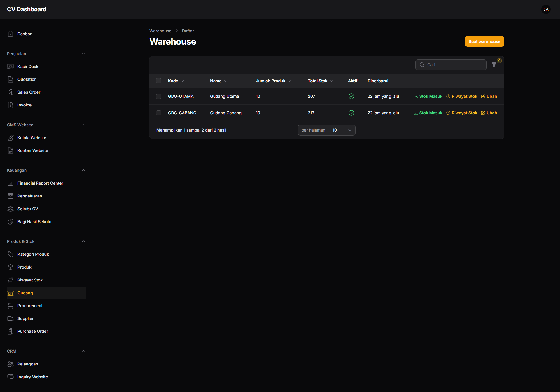The image size is (560, 392).
Task: Click Inquiry Website chat icon
Action: [10, 377]
